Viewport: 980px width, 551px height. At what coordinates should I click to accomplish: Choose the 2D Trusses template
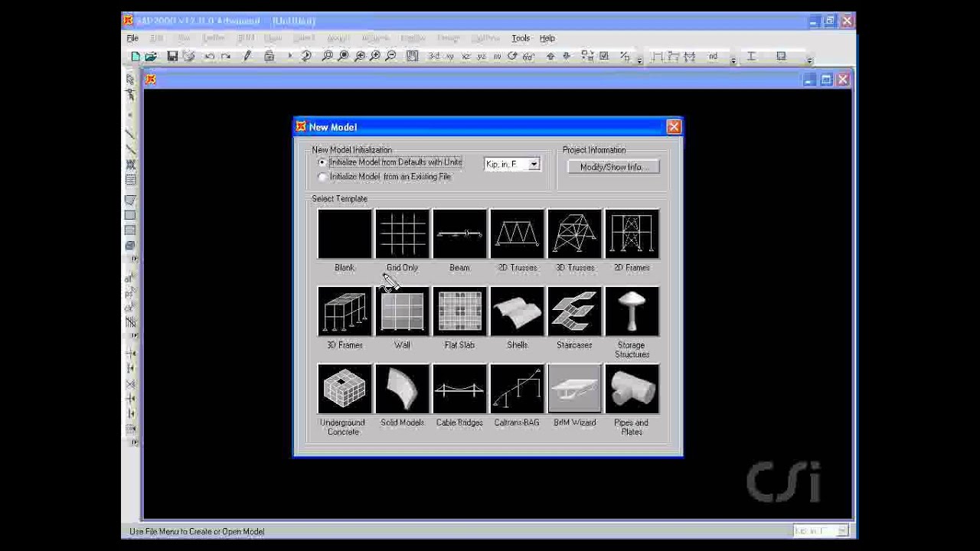coord(517,234)
